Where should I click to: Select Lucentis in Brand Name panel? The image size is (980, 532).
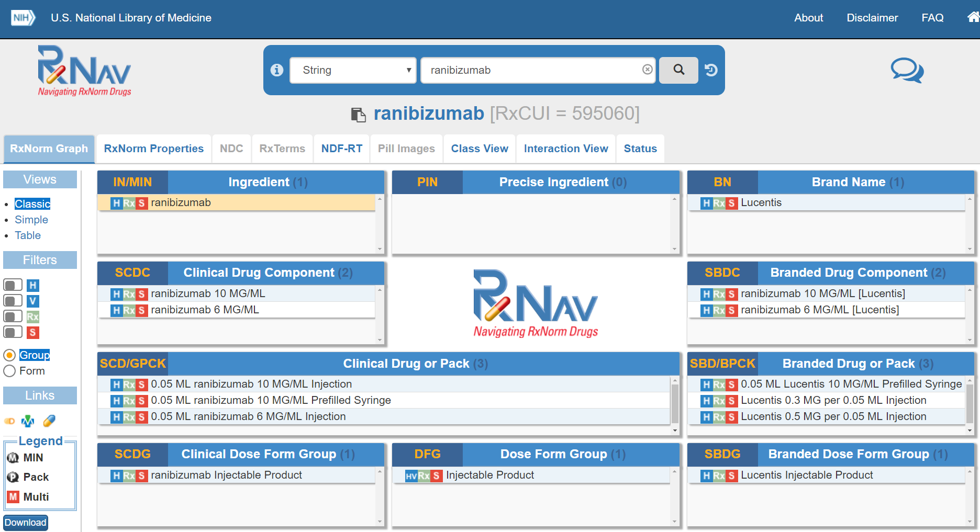point(827,203)
